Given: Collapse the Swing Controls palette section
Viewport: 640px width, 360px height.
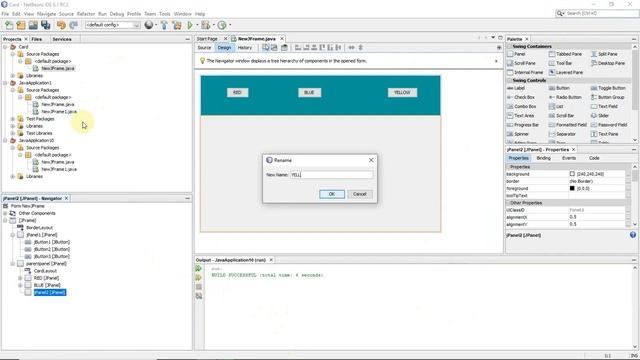Looking at the screenshot, I should click(509, 80).
